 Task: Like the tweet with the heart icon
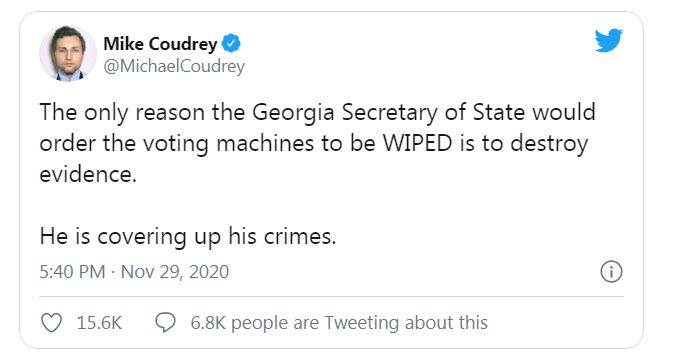(51, 323)
